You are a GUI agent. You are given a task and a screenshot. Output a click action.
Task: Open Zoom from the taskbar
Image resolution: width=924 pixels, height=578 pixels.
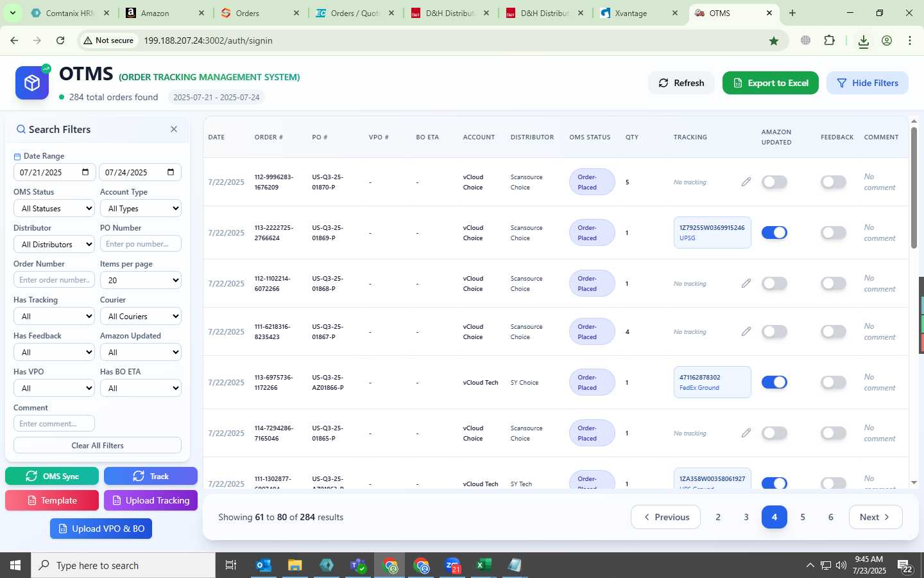tap(452, 565)
